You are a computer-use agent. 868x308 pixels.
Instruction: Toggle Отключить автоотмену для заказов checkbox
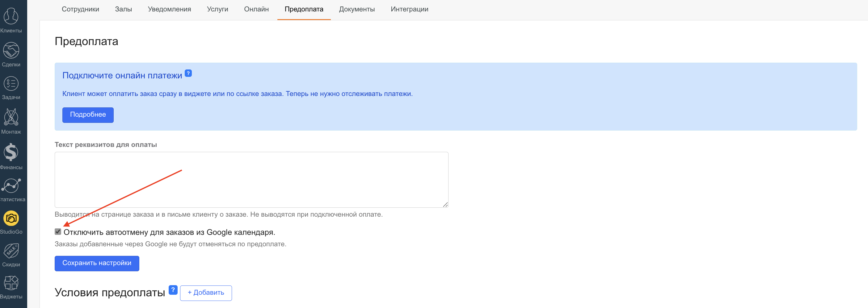(x=58, y=231)
